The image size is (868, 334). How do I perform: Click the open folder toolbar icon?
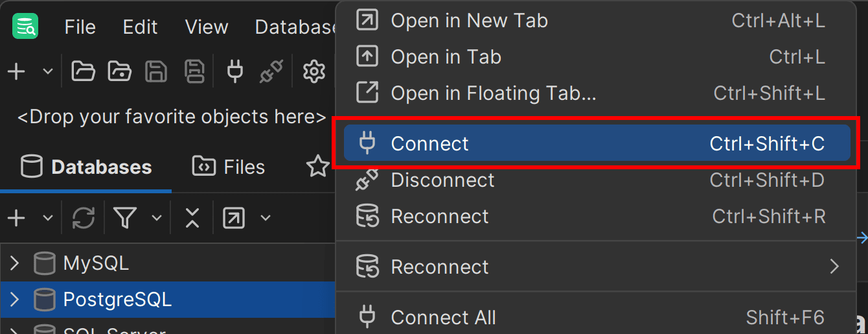[x=83, y=71]
